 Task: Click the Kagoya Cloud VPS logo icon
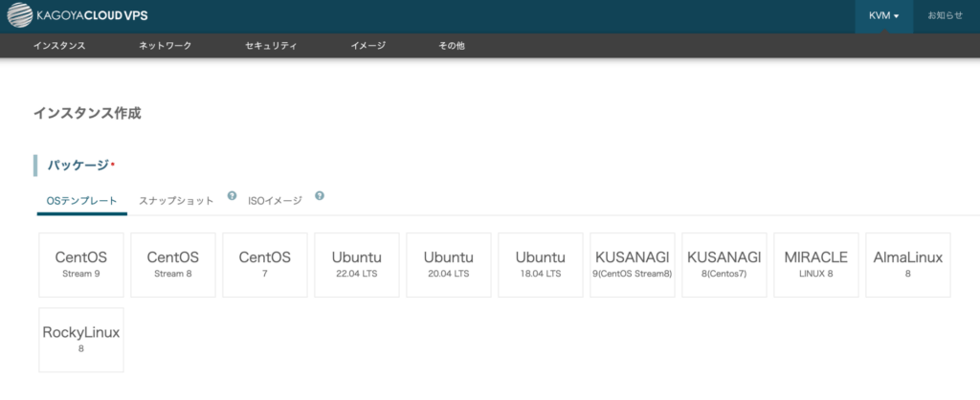[19, 15]
